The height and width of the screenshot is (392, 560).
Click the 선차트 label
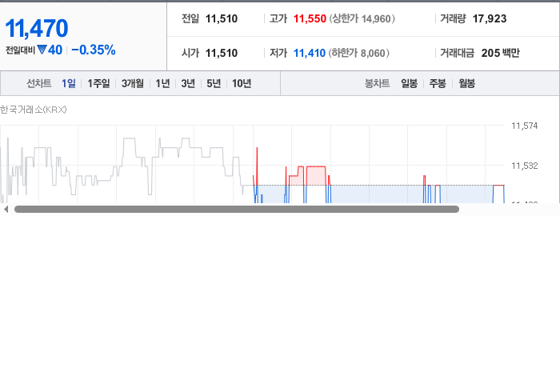point(39,83)
